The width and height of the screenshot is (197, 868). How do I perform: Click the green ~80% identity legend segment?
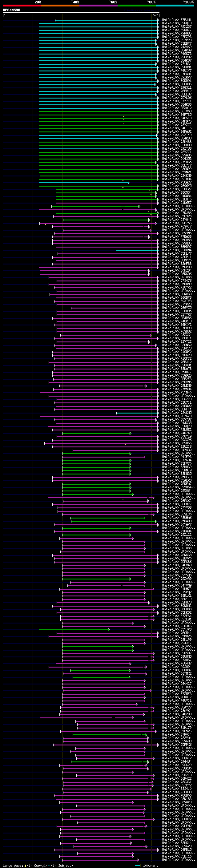pyautogui.click(x=137, y=6)
